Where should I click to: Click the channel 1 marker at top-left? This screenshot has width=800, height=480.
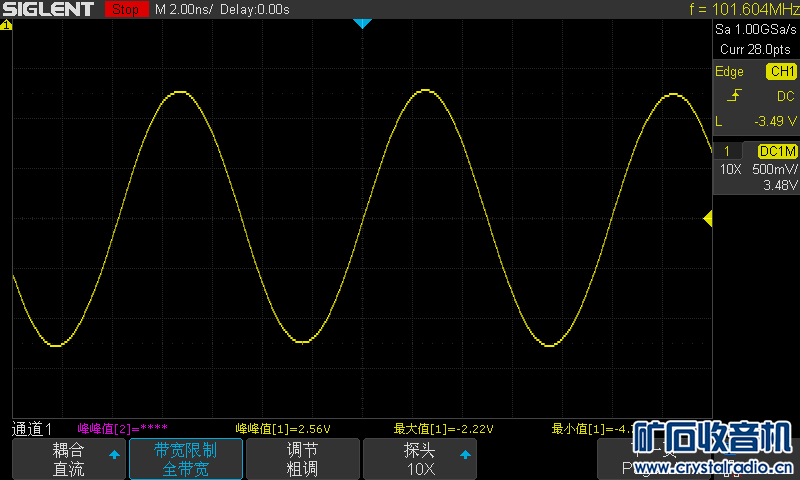[6, 24]
